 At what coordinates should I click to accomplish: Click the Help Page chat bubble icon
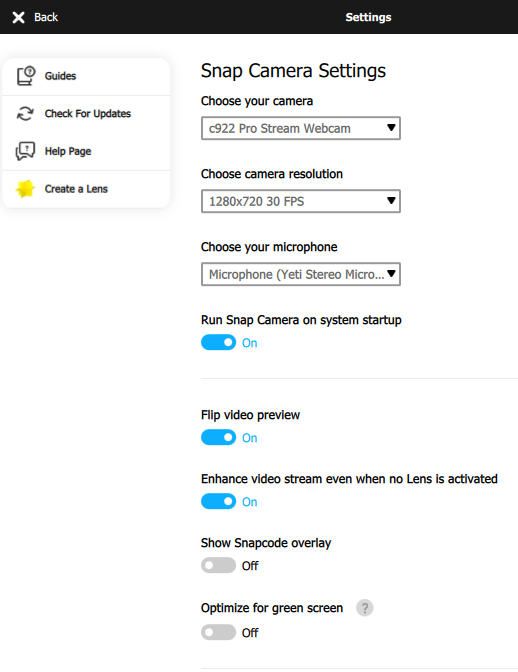[x=25, y=151]
